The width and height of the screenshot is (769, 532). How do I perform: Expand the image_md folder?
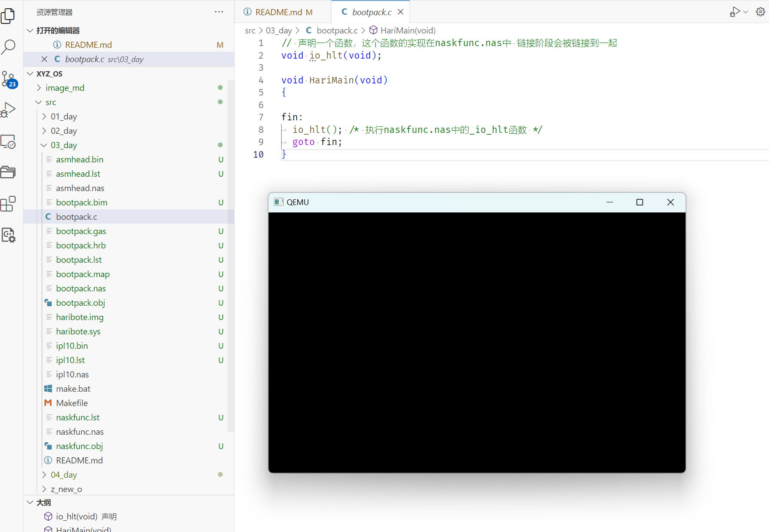pyautogui.click(x=65, y=88)
